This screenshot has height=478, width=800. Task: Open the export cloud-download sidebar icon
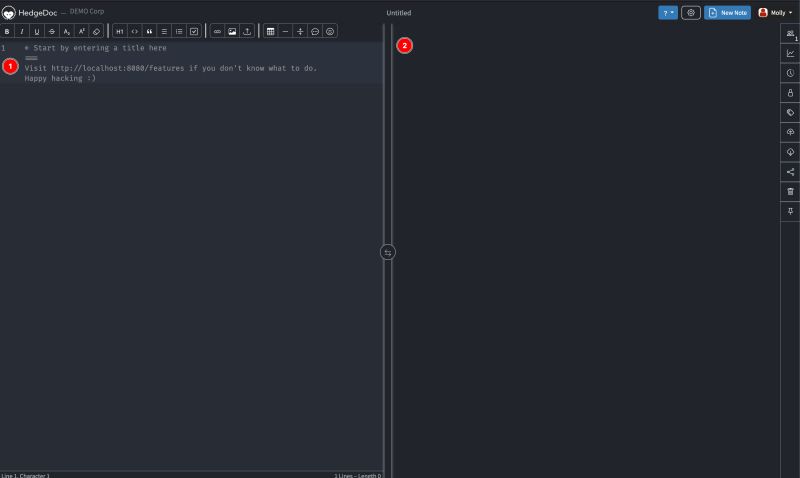(x=790, y=152)
